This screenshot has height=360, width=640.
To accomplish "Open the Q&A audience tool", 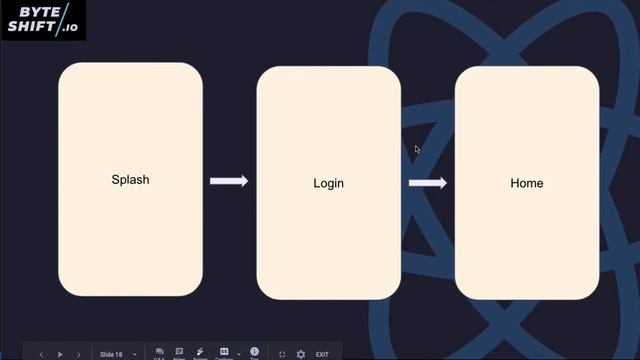I will click(x=159, y=353).
